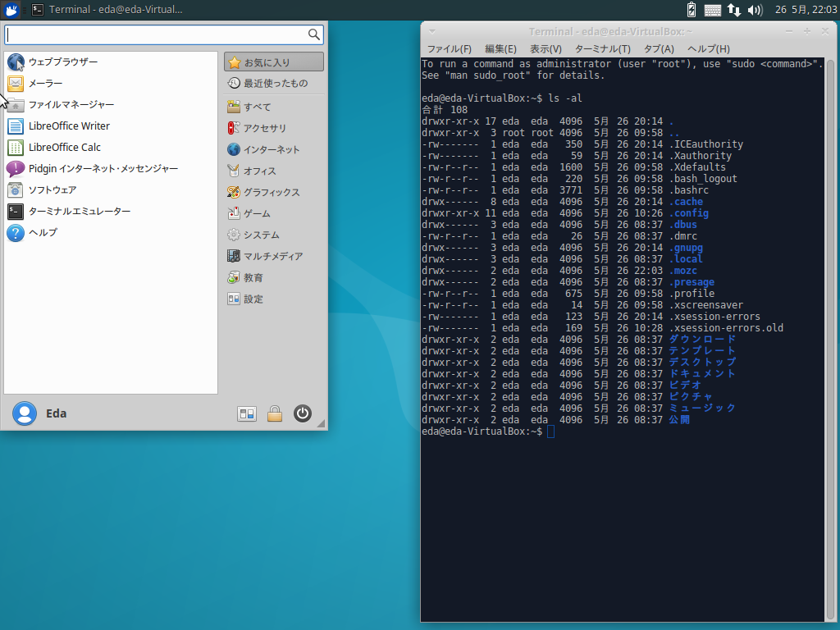Click the power log out icon
Image resolution: width=840 pixels, height=630 pixels.
pos(303,413)
